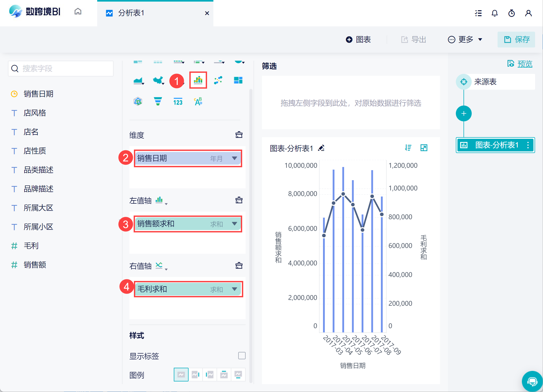Enable the 显示标签 checkbox
This screenshot has height=392, width=543.
coord(242,356)
